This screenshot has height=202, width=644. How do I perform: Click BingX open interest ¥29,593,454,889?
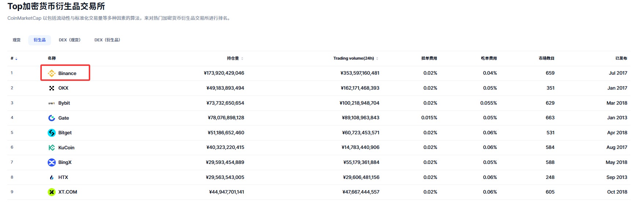(x=225, y=162)
